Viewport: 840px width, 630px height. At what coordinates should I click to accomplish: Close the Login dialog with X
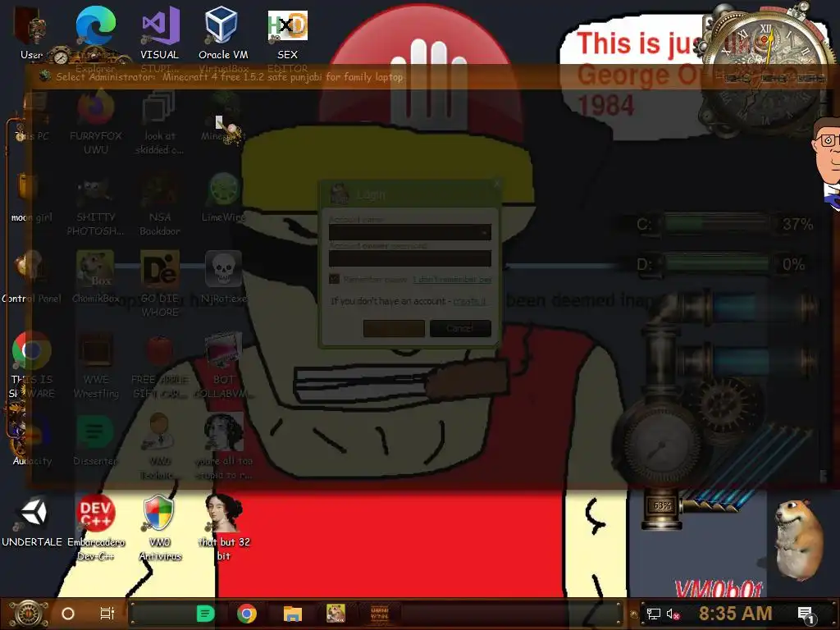pyautogui.click(x=496, y=185)
